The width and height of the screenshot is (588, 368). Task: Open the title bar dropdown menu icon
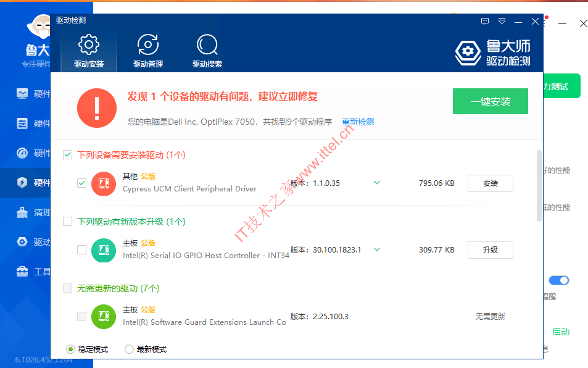click(502, 21)
